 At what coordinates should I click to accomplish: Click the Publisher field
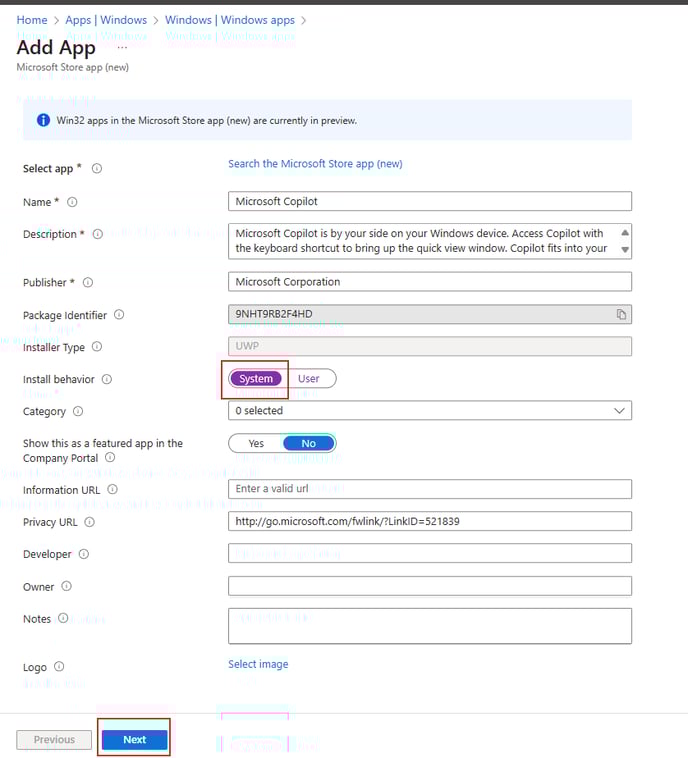(x=430, y=281)
